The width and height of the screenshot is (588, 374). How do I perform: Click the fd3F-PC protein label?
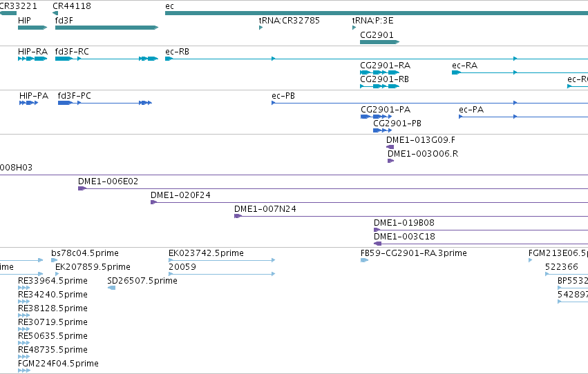pyautogui.click(x=74, y=96)
